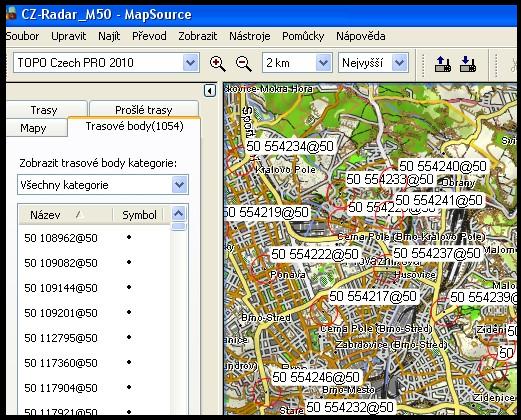Image resolution: width=521 pixels, height=420 pixels.
Task: Click the waypoint list scrollbar thumb
Action: coord(179,227)
